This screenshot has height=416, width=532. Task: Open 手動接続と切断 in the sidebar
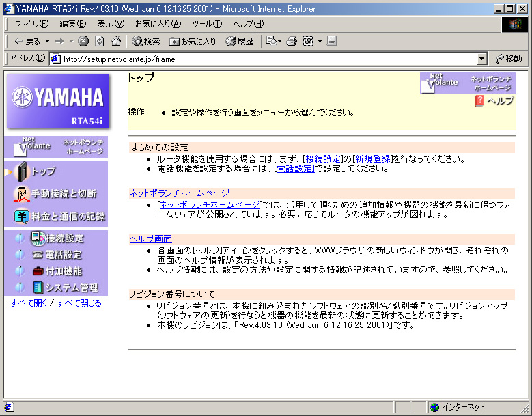coord(56,193)
